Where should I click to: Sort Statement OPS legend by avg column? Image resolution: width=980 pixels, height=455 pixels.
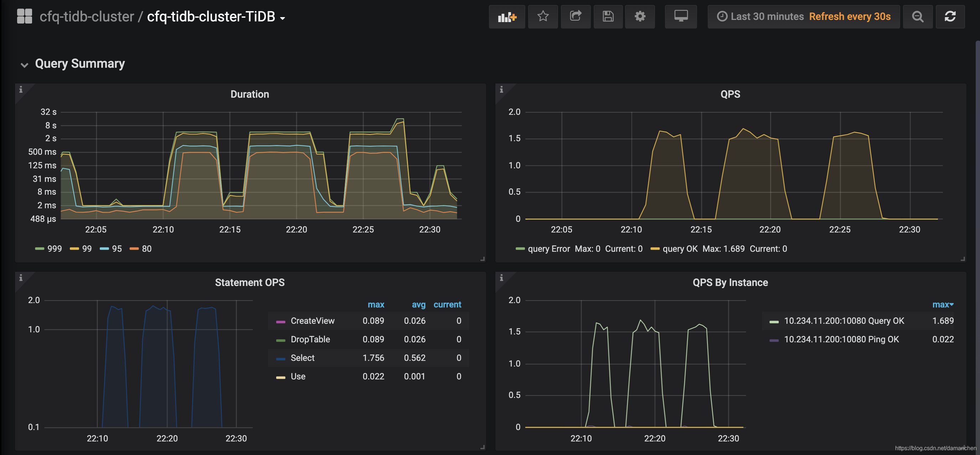[418, 305]
